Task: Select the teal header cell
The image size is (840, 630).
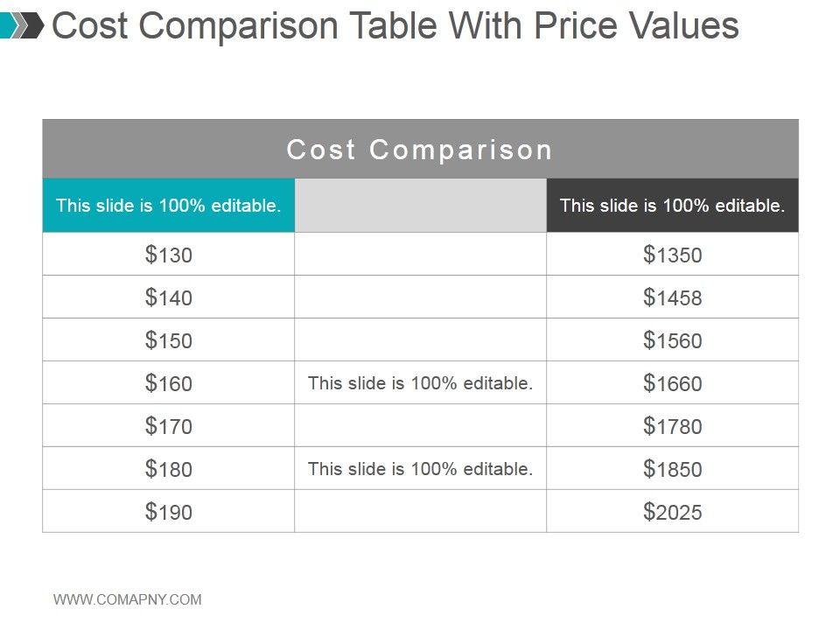Action: point(169,206)
